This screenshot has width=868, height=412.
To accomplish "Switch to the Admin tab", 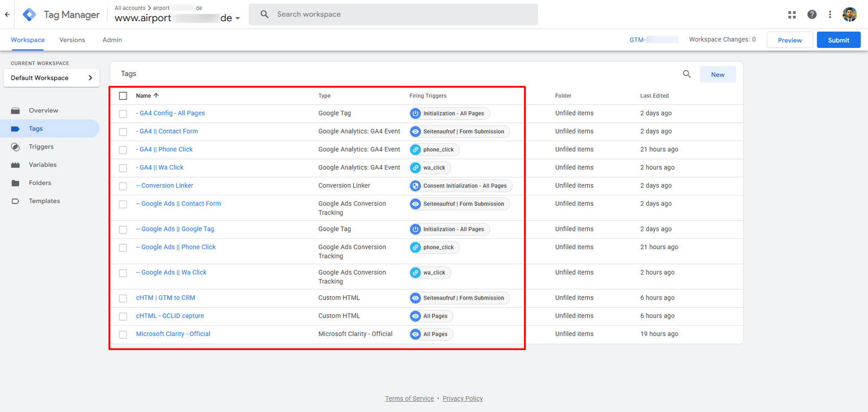I will (x=112, y=40).
